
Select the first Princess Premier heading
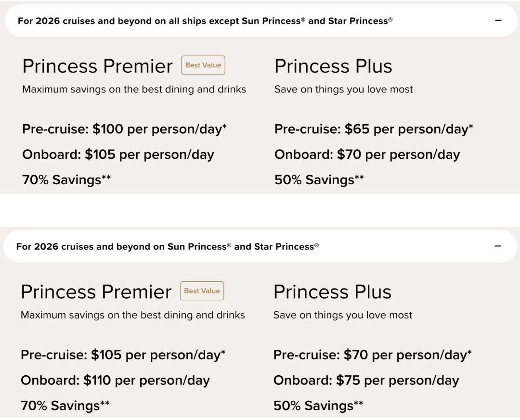click(x=97, y=66)
